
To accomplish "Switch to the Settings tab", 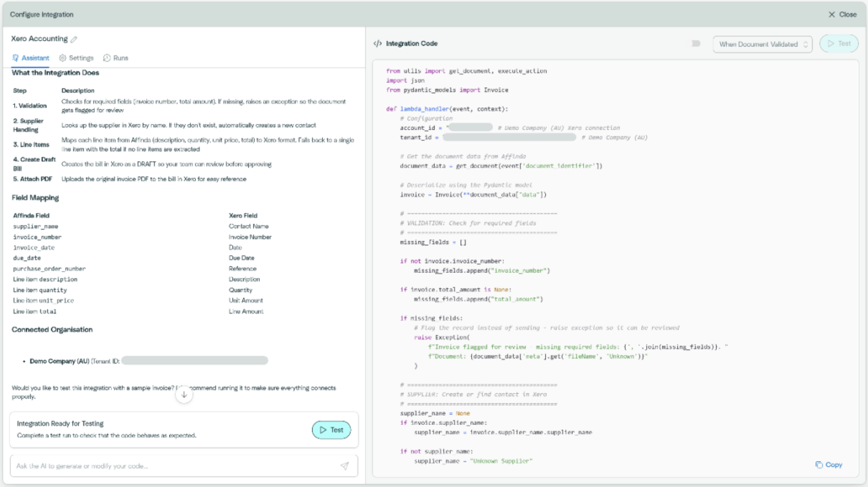I will 81,58.
